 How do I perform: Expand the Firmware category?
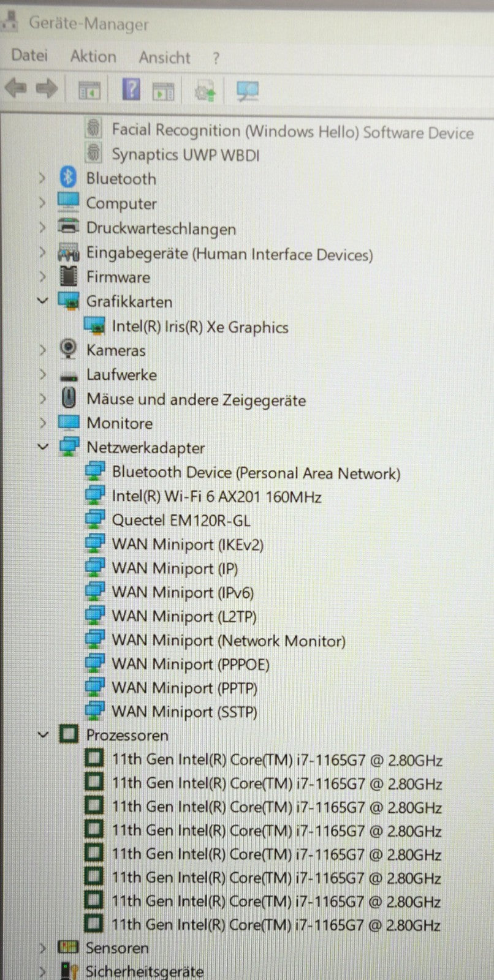pos(42,276)
